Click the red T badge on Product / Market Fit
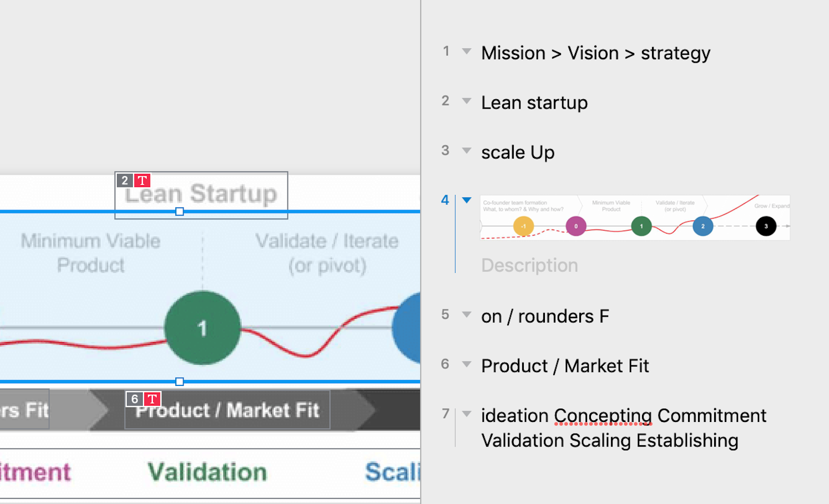The image size is (829, 504). [x=152, y=399]
